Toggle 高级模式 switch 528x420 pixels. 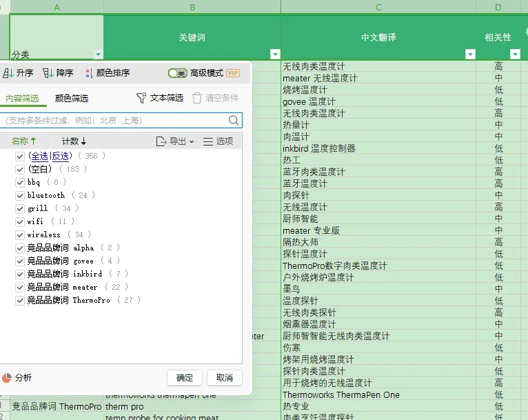click(x=177, y=72)
